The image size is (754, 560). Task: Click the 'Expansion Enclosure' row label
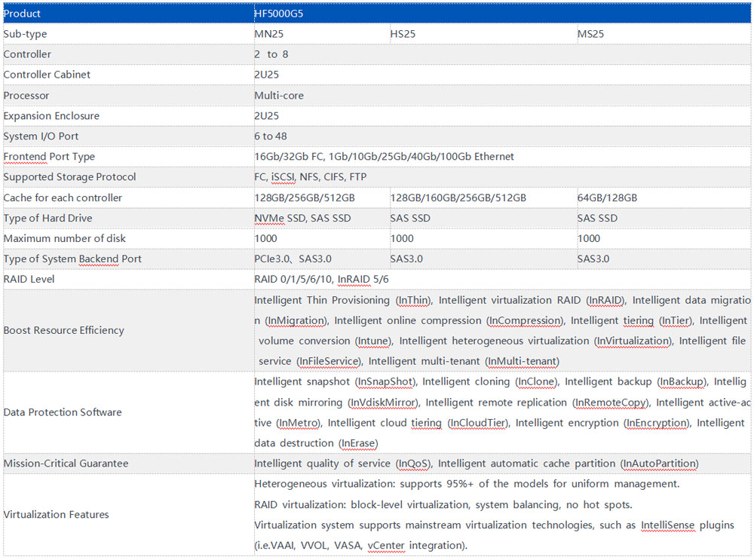[x=51, y=116]
